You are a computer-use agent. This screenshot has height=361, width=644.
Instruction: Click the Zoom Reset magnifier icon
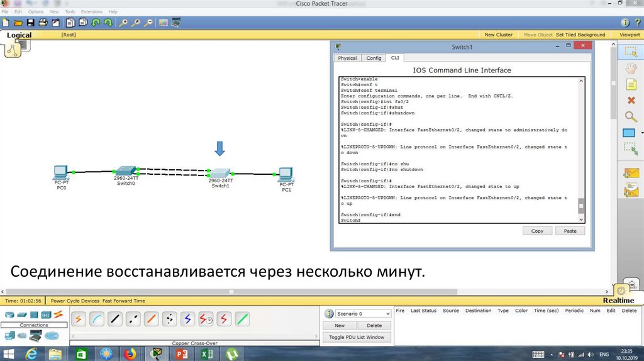point(136,23)
